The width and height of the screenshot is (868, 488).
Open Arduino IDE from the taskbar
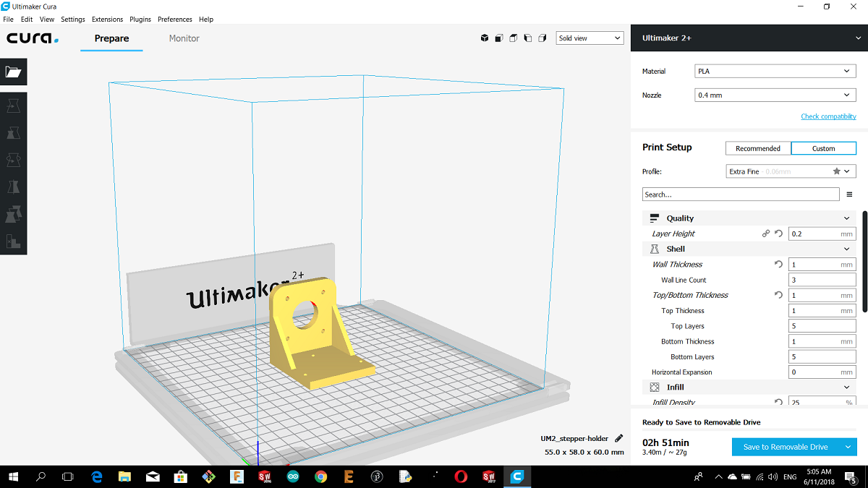pyautogui.click(x=292, y=476)
